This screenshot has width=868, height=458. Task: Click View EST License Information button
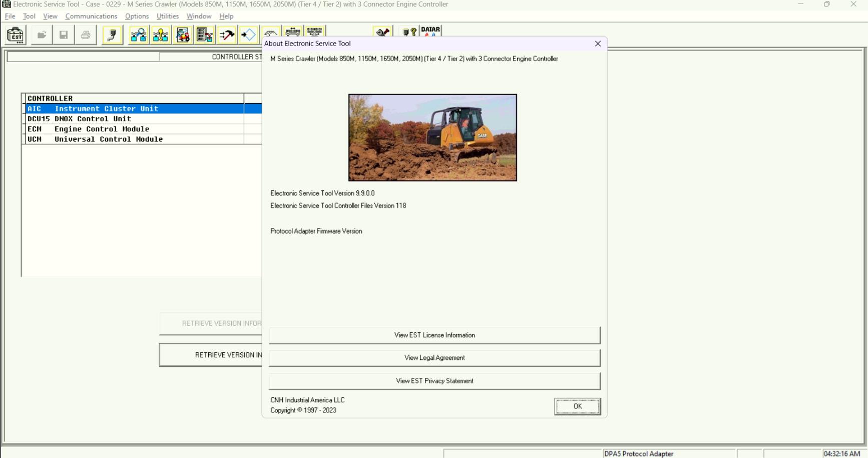click(x=435, y=335)
